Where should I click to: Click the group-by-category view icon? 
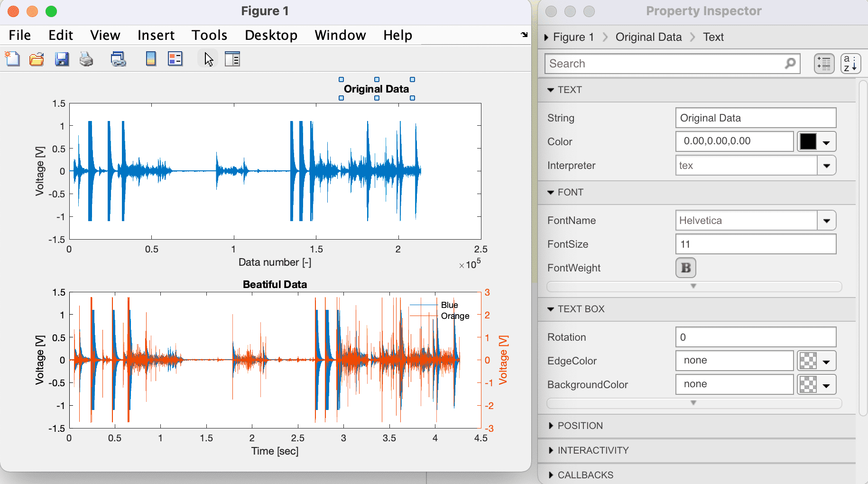[824, 64]
